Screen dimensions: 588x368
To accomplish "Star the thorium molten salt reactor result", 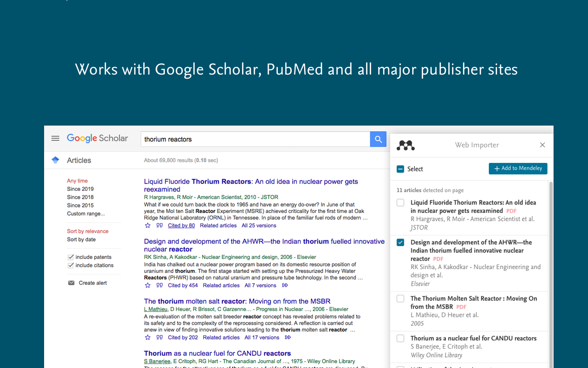I will click(147, 337).
